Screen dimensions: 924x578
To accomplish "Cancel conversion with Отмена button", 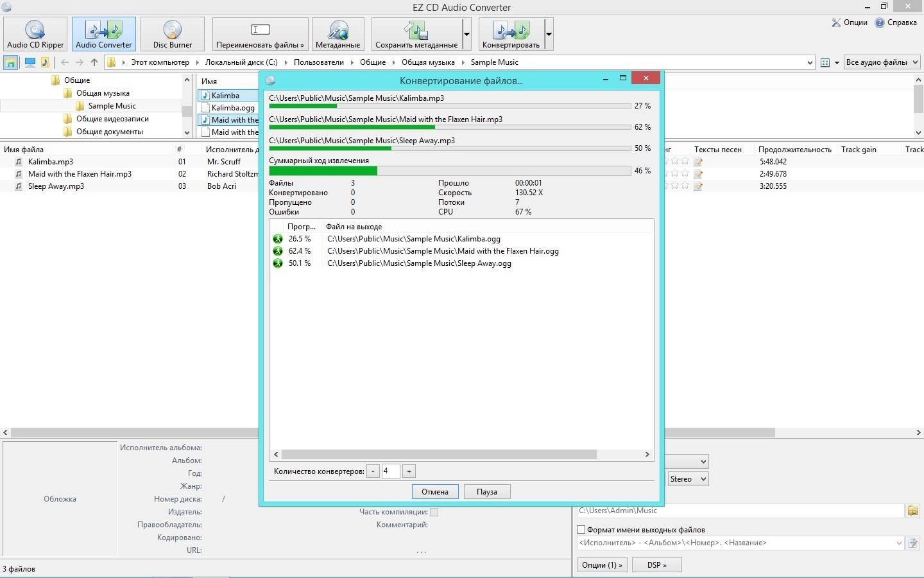I will [435, 492].
